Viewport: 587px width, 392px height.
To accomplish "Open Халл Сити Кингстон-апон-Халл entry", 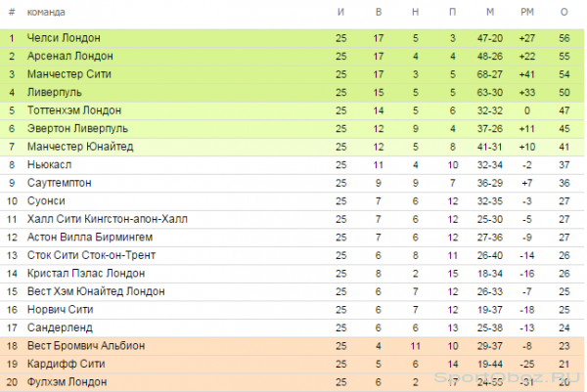I will [x=107, y=219].
